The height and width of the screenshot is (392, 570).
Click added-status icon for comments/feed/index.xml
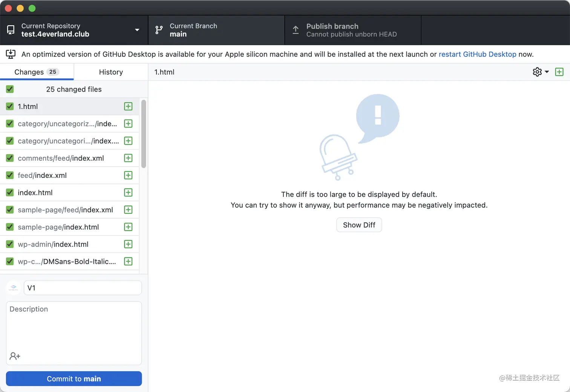coord(128,158)
